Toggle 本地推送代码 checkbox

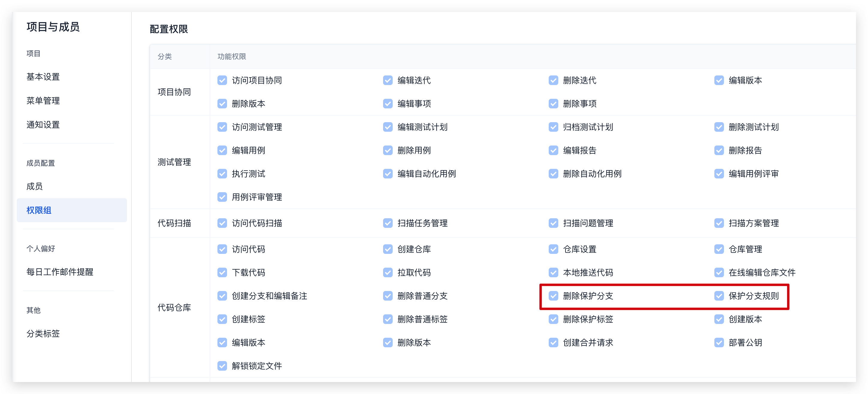553,272
